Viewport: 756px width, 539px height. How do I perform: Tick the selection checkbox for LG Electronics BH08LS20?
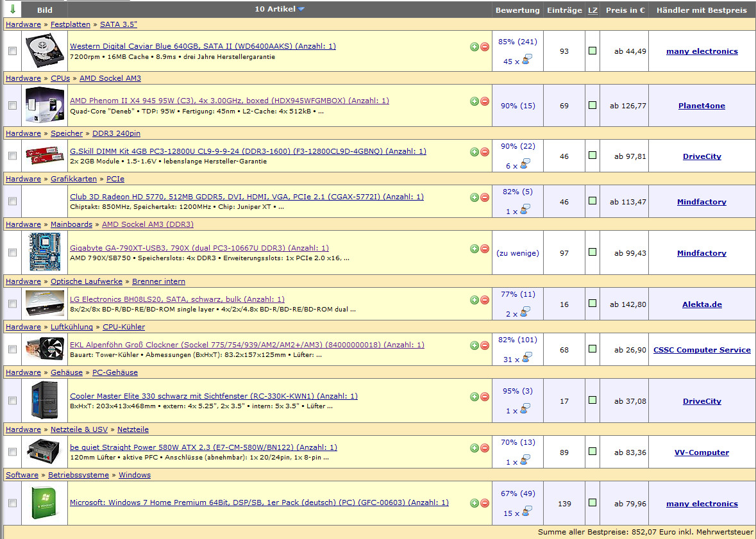(13, 303)
